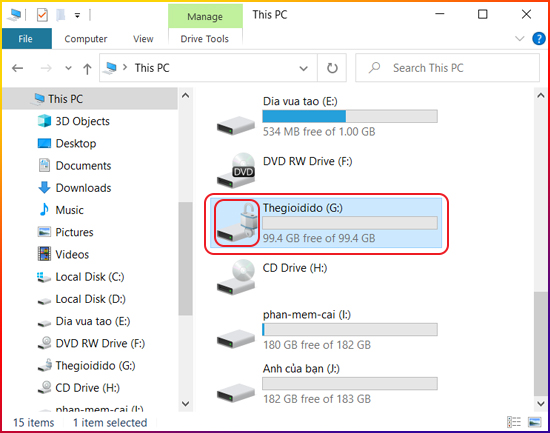Go forward with the Forward arrow

point(46,68)
